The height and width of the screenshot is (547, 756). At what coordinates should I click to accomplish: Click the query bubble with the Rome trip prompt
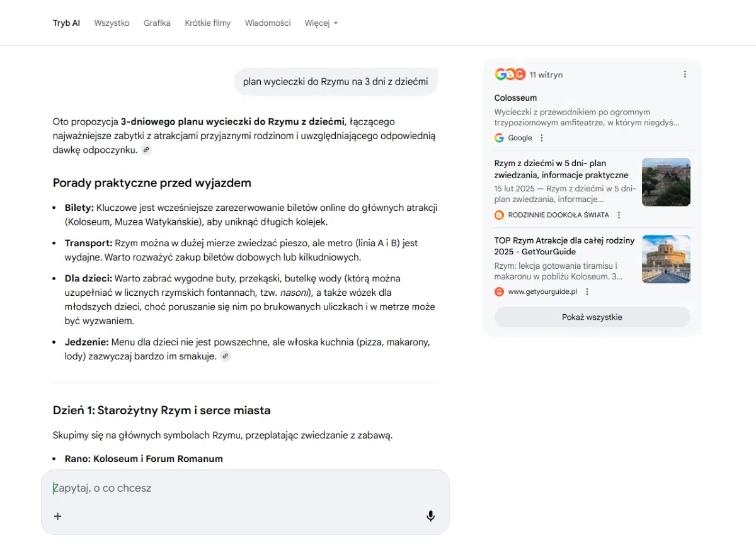[336, 81]
